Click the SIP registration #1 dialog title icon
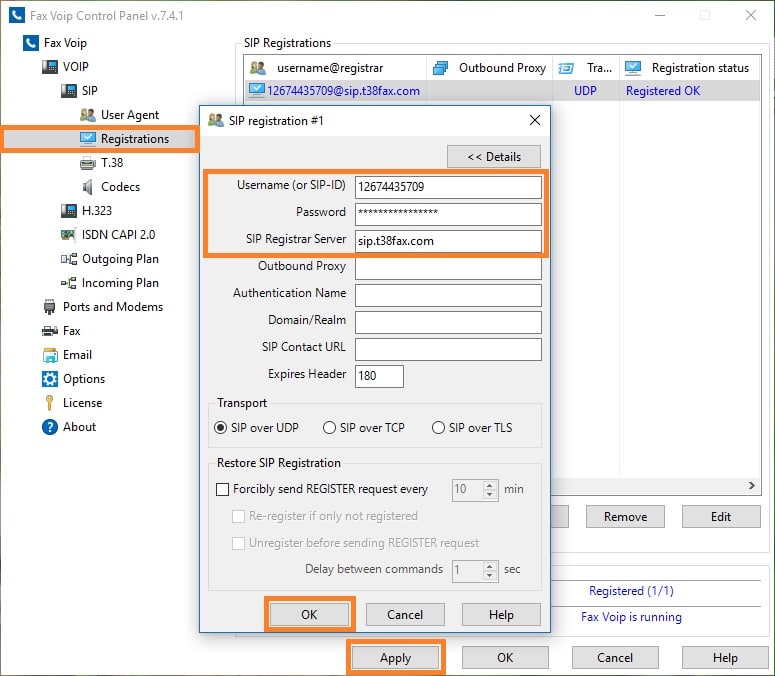This screenshot has width=775, height=676. [x=216, y=120]
